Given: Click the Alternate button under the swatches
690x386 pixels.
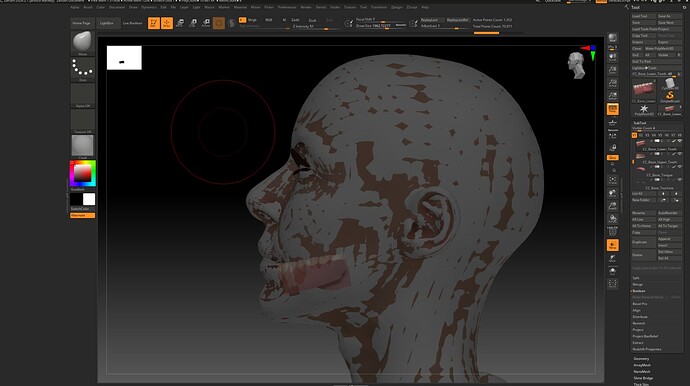Looking at the screenshot, I should pyautogui.click(x=82, y=215).
